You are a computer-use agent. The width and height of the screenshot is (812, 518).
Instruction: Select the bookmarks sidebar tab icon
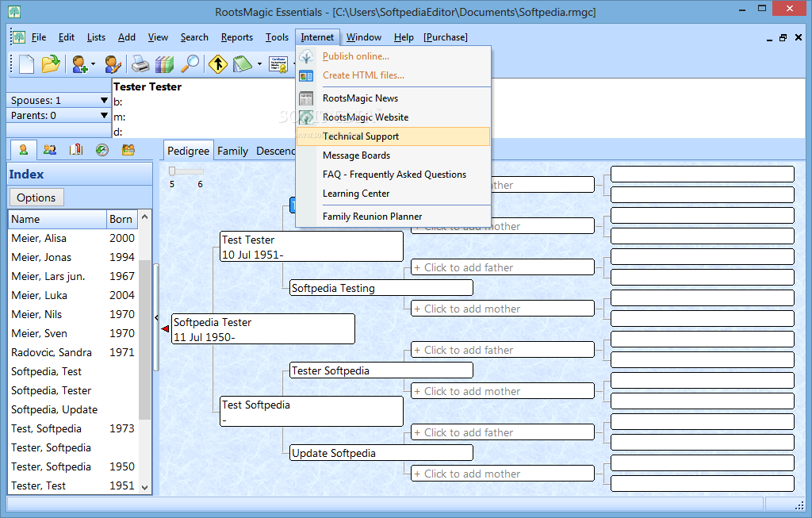click(x=76, y=150)
